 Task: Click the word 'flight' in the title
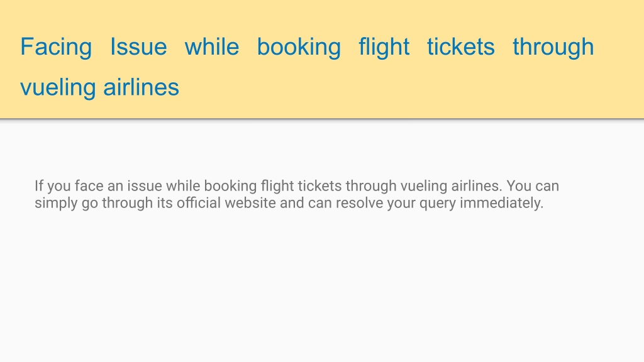[x=384, y=47]
